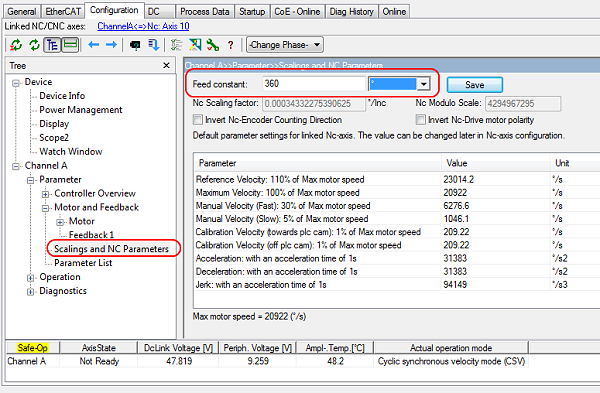Screen dimensions: 600x393
Task: Expand the Diagnostics tree node
Action: (30, 292)
